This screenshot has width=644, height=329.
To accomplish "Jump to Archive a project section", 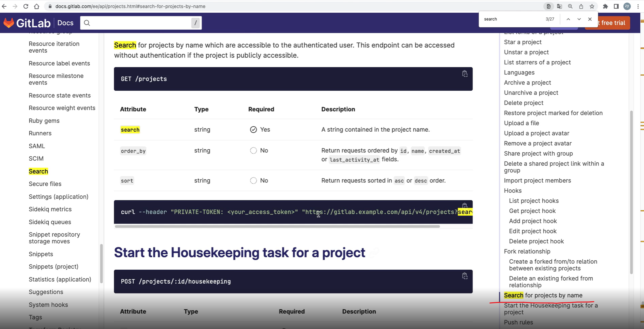I will 527,83.
